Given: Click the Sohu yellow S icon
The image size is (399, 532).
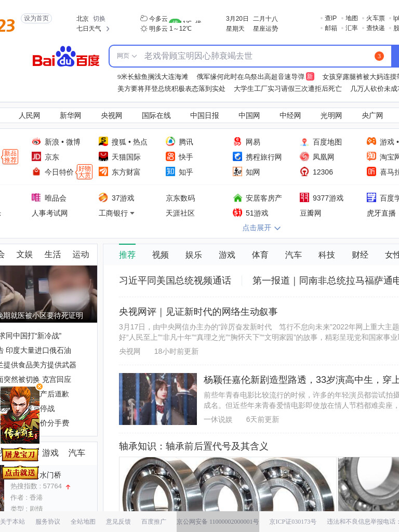Looking at the screenshot, I should [103, 141].
